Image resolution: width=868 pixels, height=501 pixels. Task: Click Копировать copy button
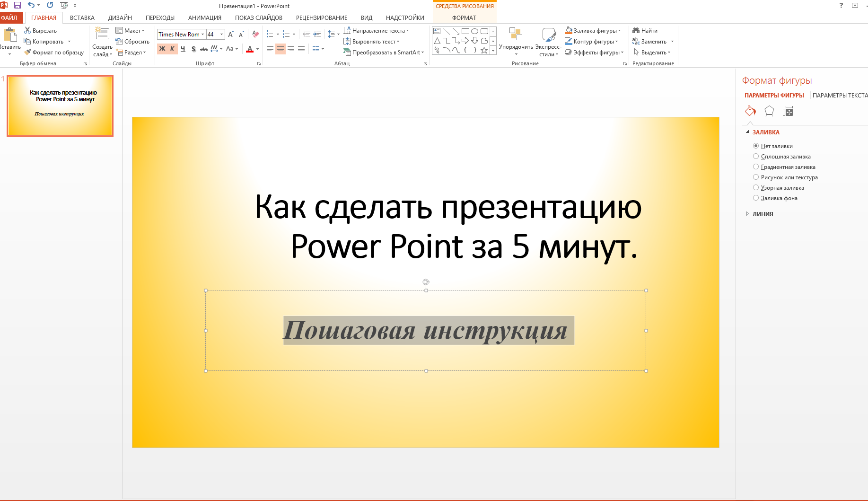(x=44, y=42)
